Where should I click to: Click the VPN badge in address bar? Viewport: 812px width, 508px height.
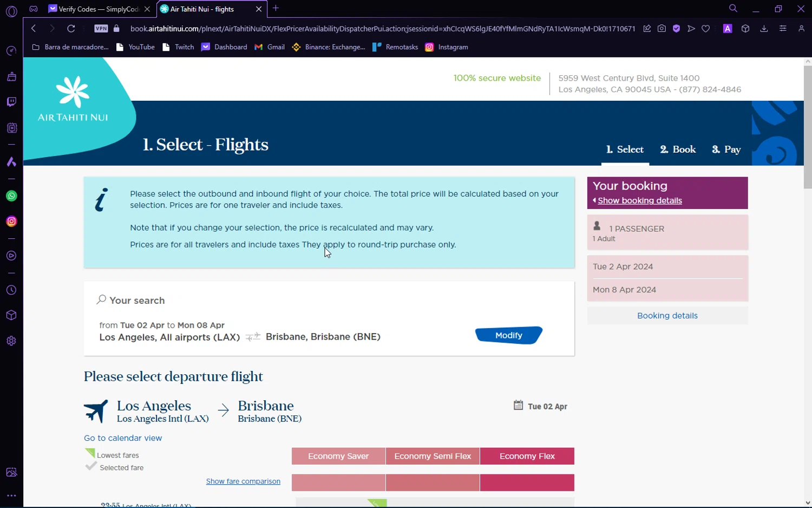click(101, 29)
